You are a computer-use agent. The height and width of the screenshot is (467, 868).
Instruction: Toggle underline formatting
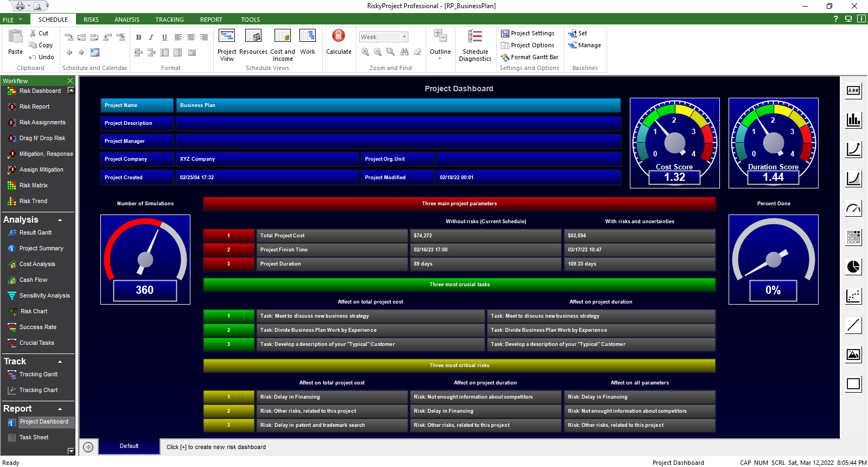pos(164,37)
